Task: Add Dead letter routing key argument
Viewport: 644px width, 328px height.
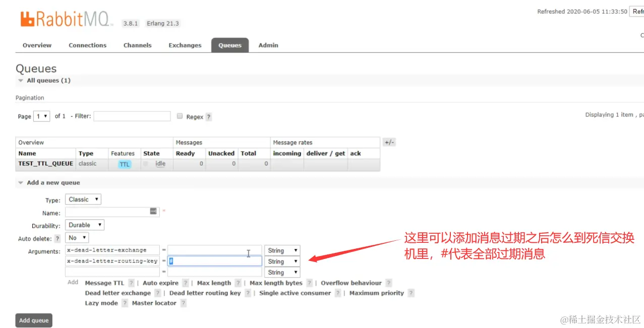Action: point(205,293)
